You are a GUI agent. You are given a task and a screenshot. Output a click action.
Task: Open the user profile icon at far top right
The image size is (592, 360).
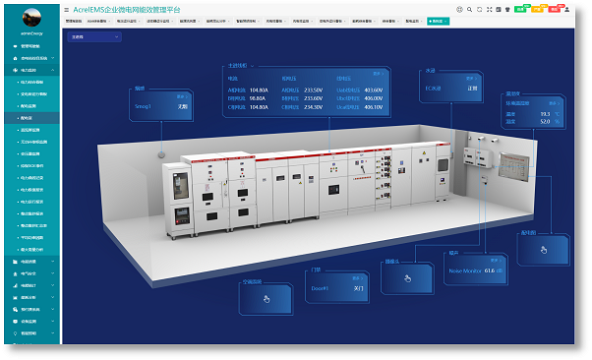567,9
